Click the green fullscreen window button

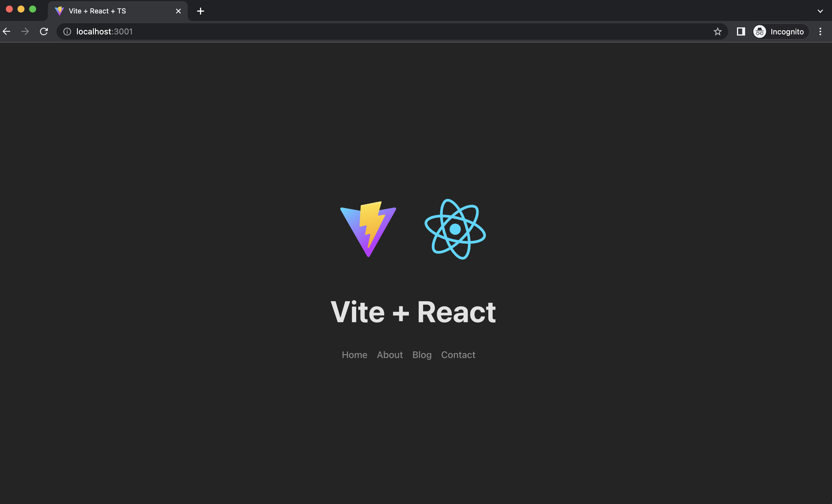(33, 9)
